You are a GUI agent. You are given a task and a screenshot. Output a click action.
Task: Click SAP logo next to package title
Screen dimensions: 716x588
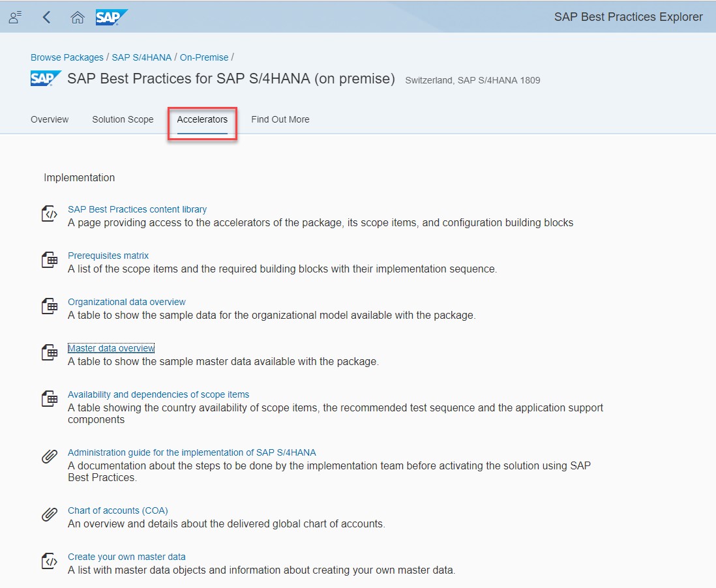coord(46,79)
